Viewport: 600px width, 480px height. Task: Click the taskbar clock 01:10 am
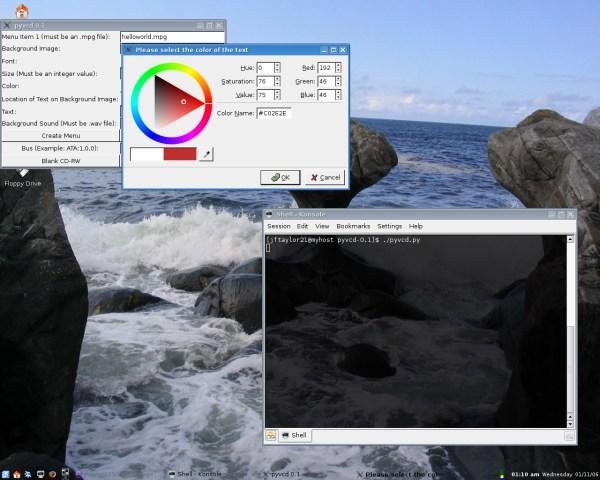coord(525,475)
